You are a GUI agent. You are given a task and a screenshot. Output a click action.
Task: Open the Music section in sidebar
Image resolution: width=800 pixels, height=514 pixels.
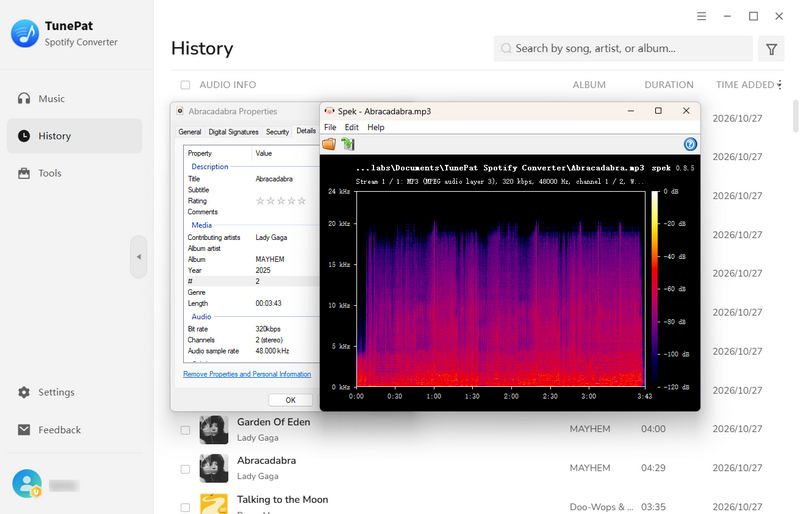point(74,99)
